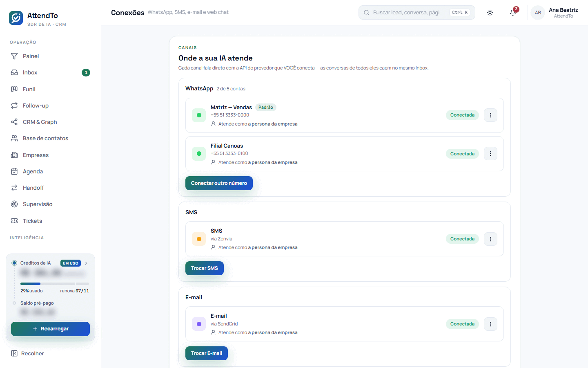This screenshot has width=588, height=368.
Task: Select the Créditos de IA radio option
Action: click(x=14, y=263)
